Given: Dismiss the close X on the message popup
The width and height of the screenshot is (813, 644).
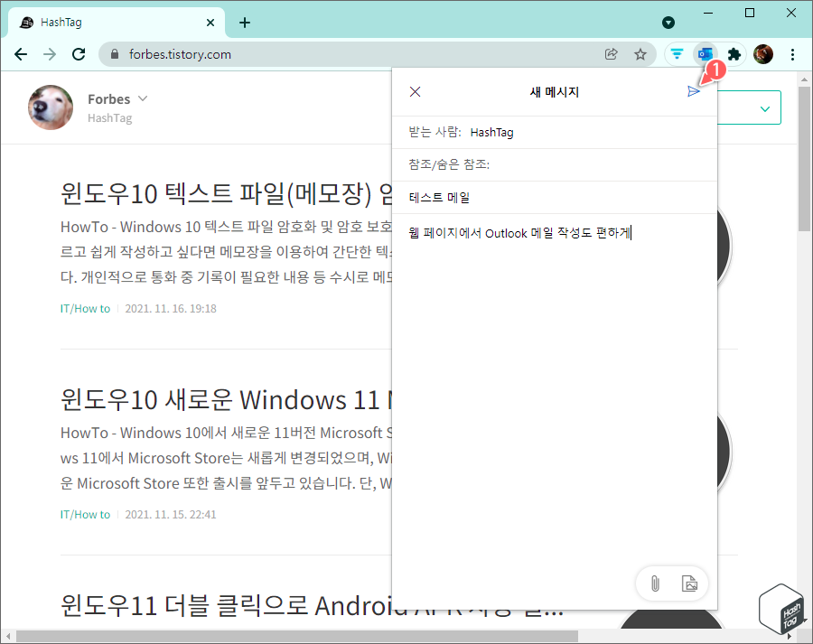Looking at the screenshot, I should pyautogui.click(x=415, y=90).
